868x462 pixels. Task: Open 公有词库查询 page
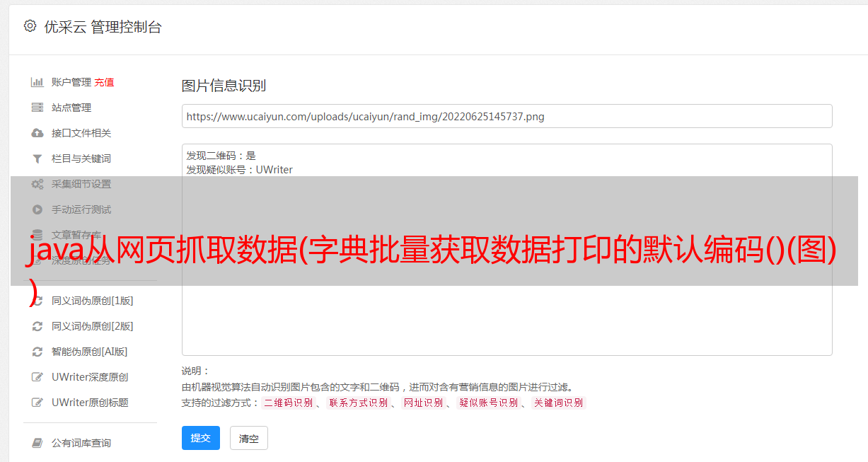click(81, 443)
